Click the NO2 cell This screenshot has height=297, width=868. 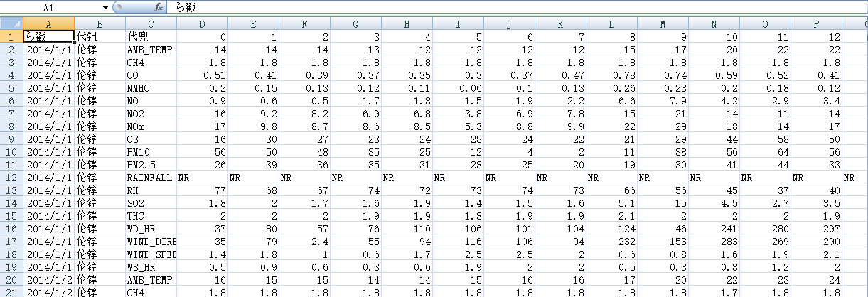(151, 114)
